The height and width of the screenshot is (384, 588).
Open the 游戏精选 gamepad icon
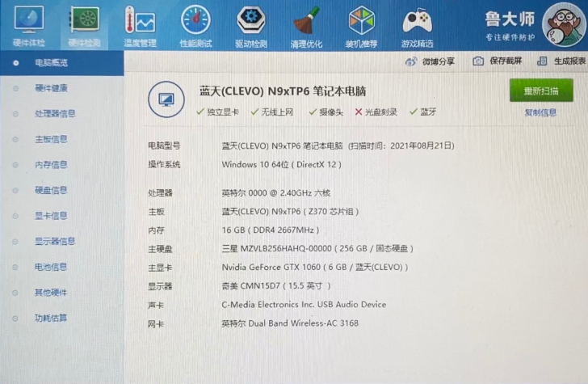417,22
